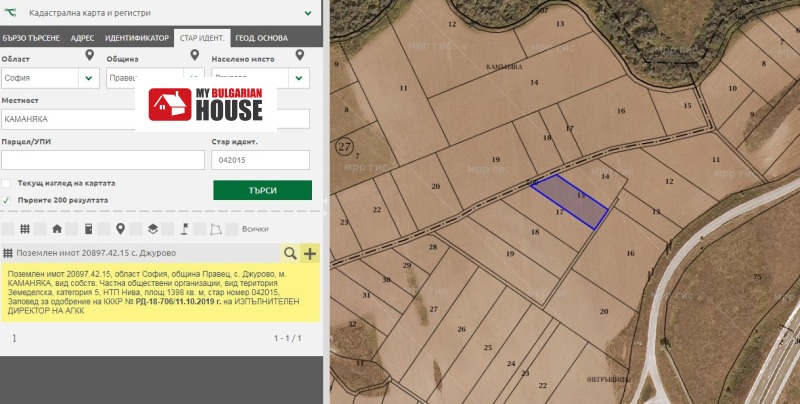This screenshot has width=800, height=404.
Task: Click the address pin filter icon
Action: click(120, 228)
